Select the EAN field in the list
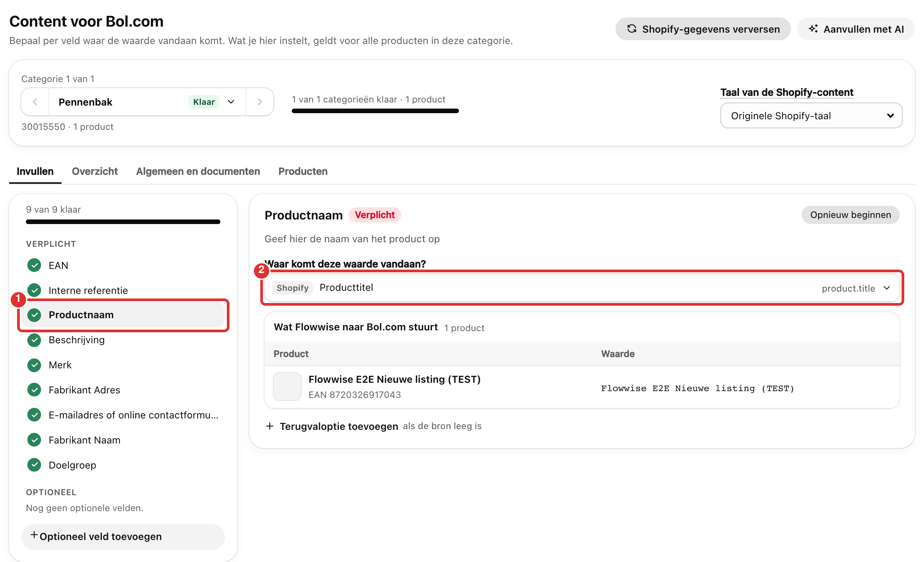 pyautogui.click(x=123, y=265)
